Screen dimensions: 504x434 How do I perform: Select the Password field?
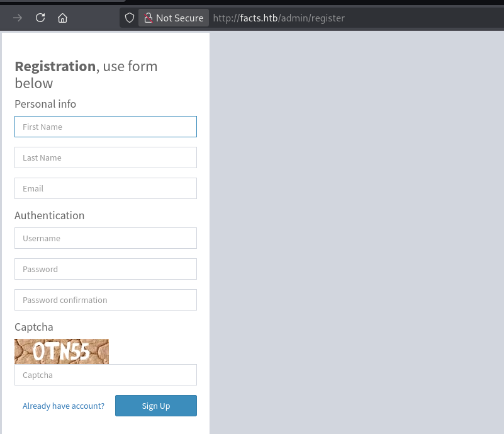[106, 269]
